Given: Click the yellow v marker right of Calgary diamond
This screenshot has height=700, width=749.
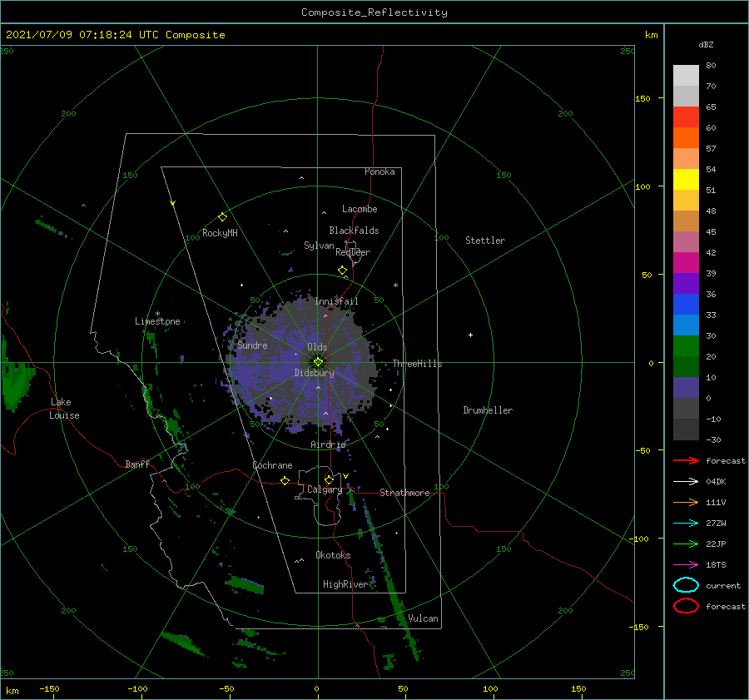Looking at the screenshot, I should [x=345, y=476].
